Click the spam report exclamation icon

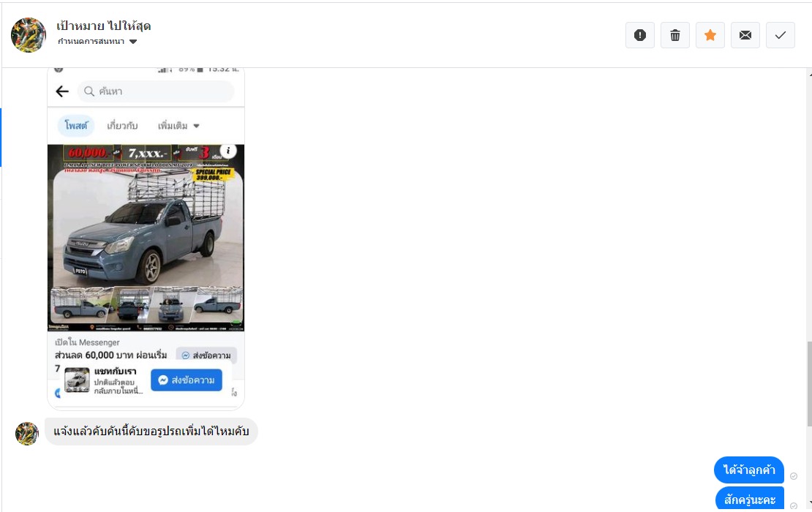(640, 35)
